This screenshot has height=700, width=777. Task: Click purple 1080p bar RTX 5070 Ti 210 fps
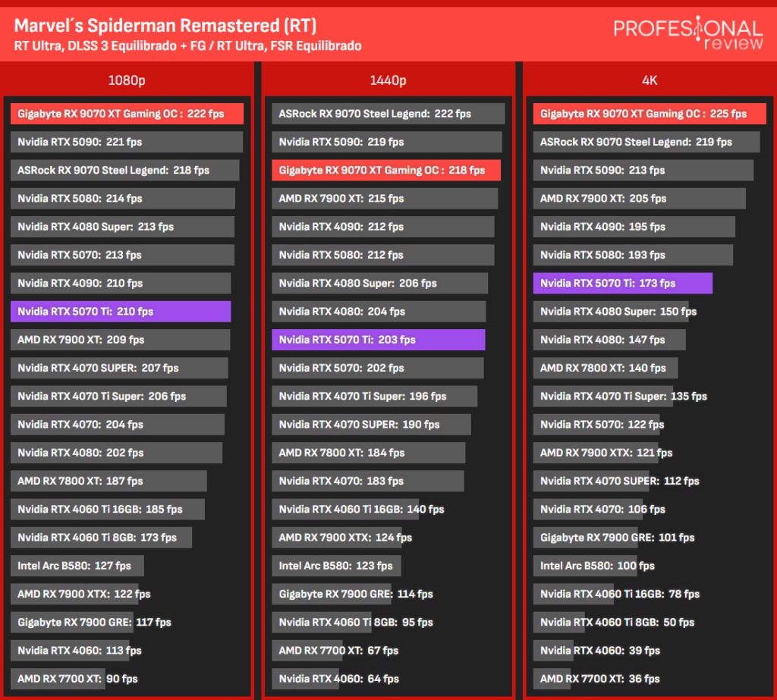coord(121,312)
